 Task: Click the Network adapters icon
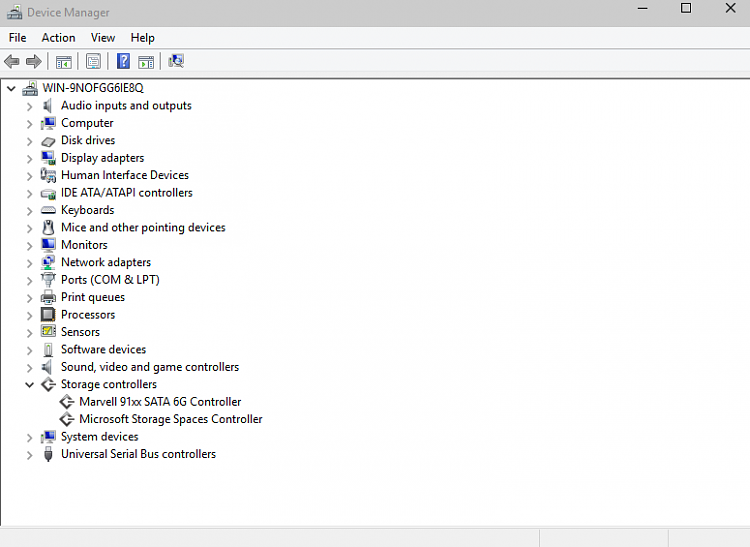[48, 263]
